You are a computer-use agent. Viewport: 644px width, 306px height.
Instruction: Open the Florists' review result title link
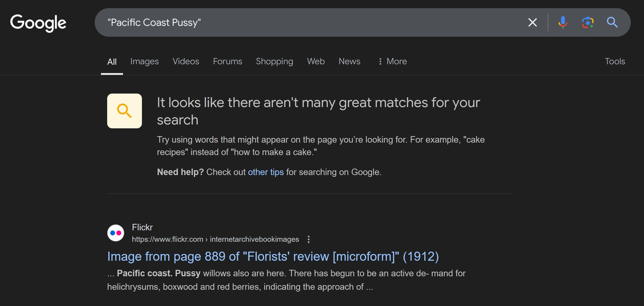pos(273,257)
